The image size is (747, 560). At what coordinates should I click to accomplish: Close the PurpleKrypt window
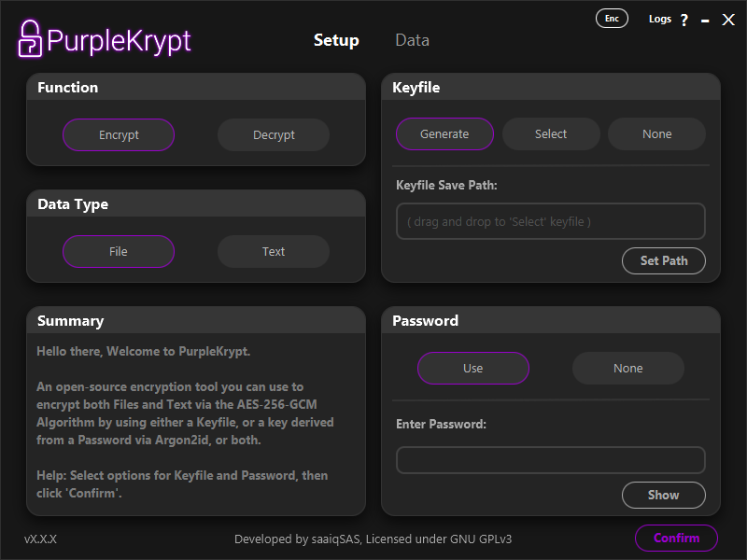click(x=728, y=20)
